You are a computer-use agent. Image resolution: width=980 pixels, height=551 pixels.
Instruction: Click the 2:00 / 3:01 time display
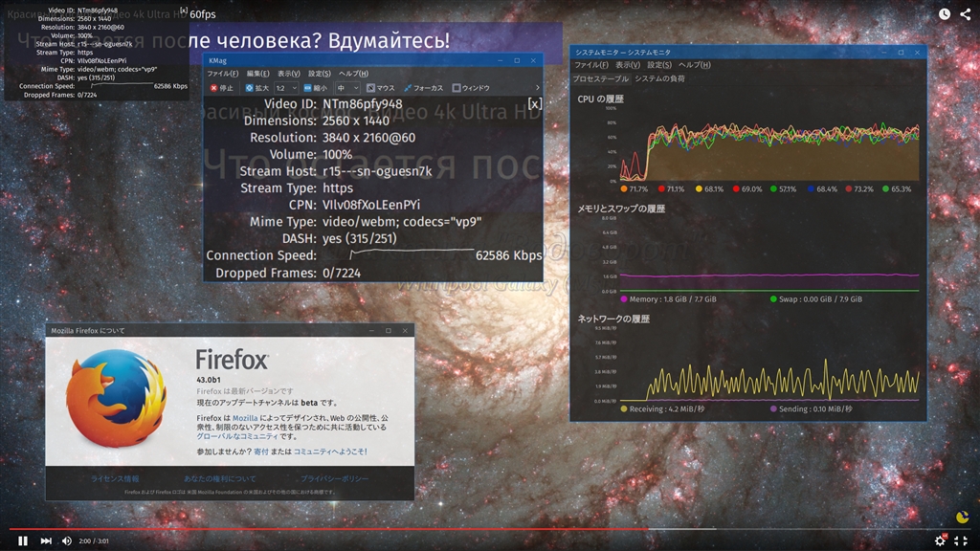pyautogui.click(x=94, y=541)
